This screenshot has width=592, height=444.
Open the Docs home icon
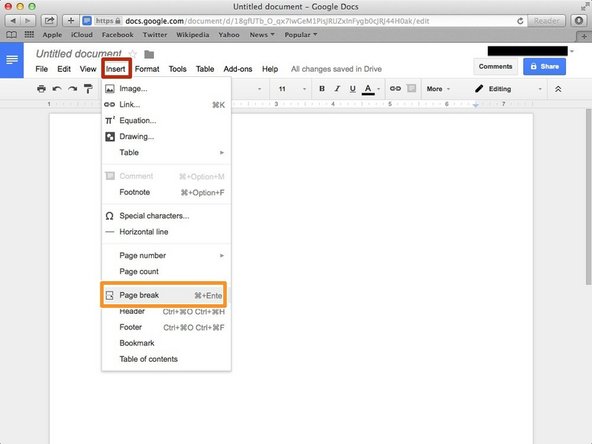12,60
